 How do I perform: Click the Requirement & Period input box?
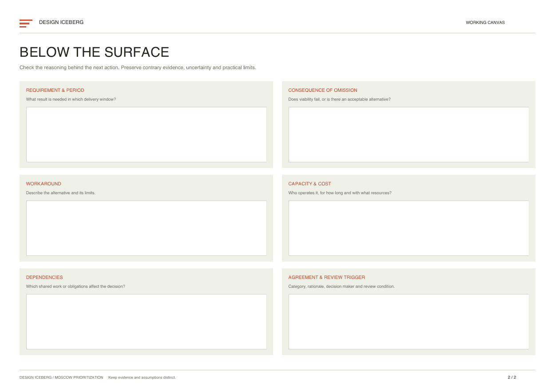tap(147, 134)
